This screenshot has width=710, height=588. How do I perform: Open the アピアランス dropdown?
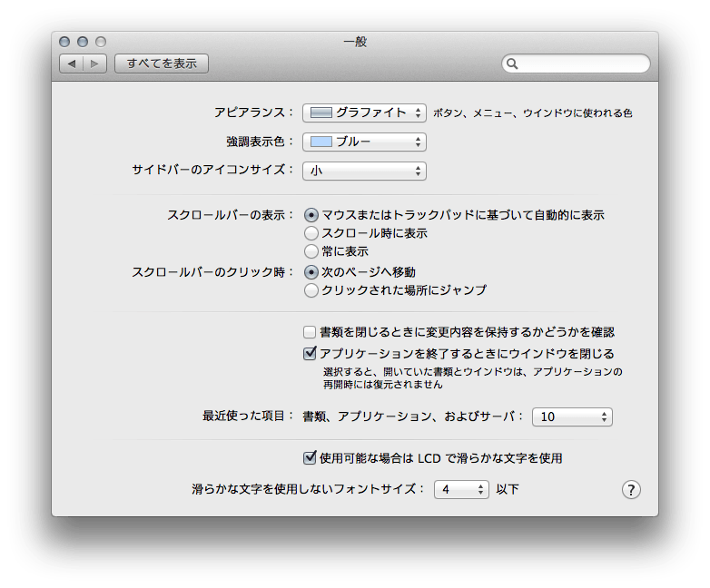pos(364,113)
